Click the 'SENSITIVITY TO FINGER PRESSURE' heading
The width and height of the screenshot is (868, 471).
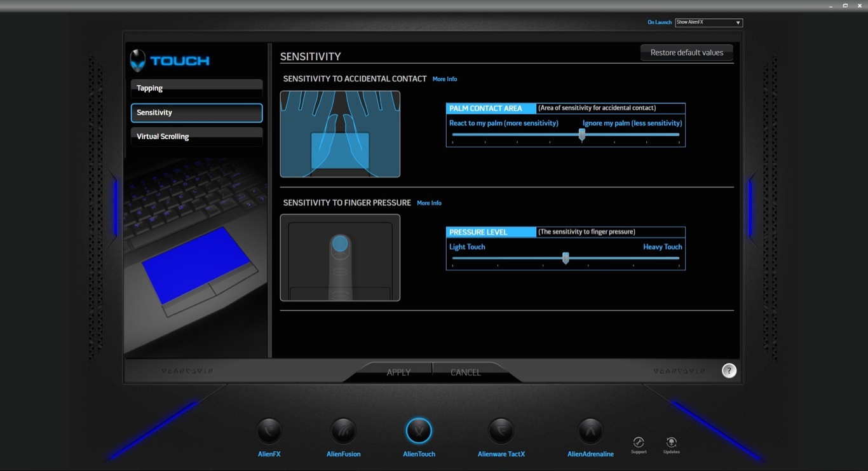tap(347, 203)
